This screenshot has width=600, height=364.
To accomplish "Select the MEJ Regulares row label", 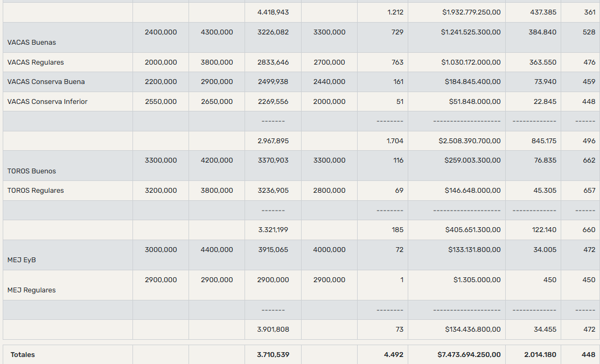I will tap(31, 290).
